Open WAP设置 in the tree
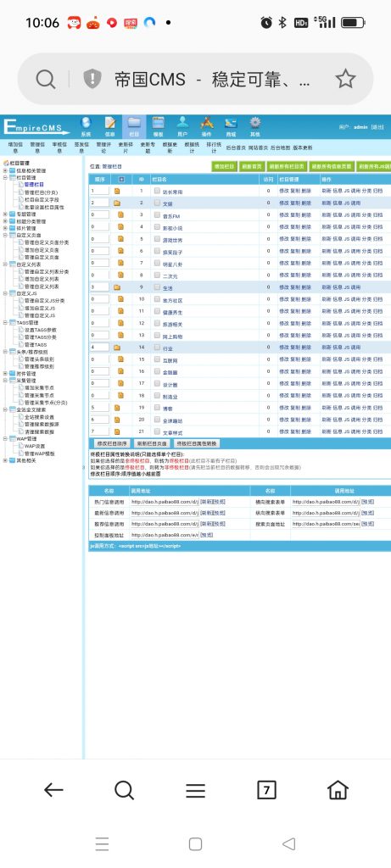This screenshot has height=868, width=391. click(34, 446)
